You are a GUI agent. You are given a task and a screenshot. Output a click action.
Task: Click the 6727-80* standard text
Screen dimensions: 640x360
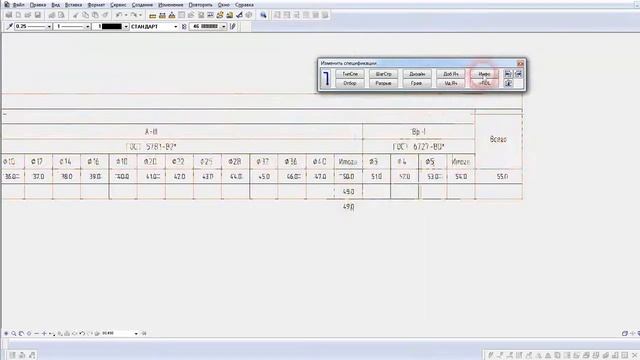[429, 147]
